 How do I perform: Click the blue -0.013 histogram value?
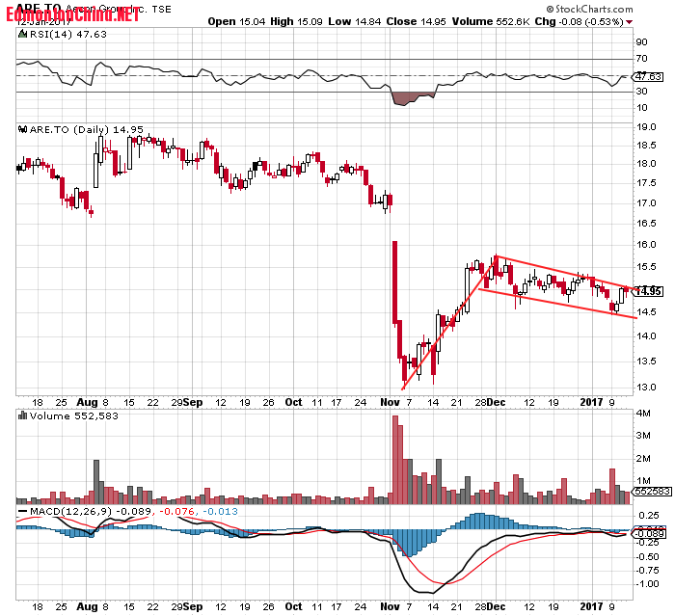[220, 511]
